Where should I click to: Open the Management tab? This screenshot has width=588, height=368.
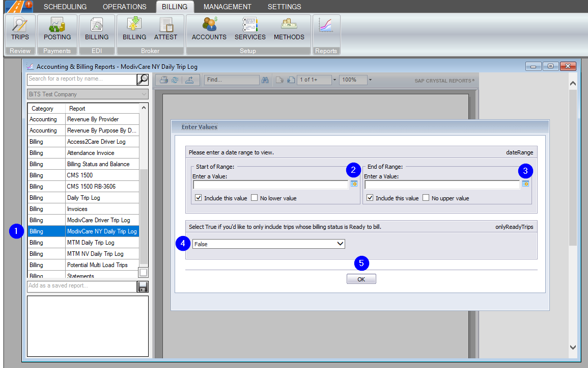(x=227, y=7)
